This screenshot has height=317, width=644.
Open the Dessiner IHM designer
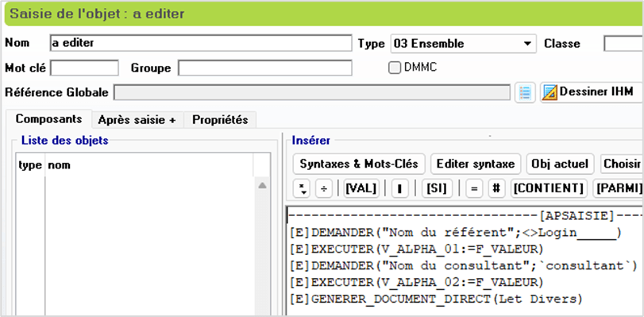591,92
